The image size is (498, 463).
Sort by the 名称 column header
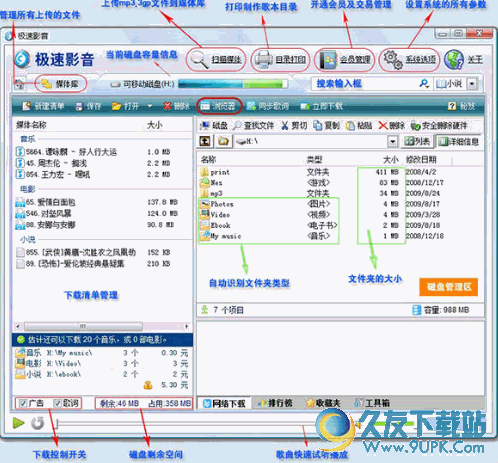208,160
